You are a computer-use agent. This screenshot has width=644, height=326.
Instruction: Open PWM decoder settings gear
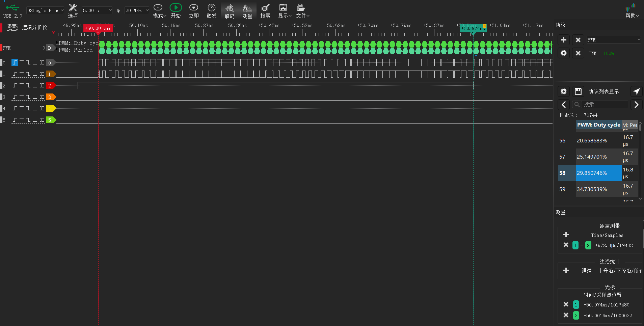564,53
